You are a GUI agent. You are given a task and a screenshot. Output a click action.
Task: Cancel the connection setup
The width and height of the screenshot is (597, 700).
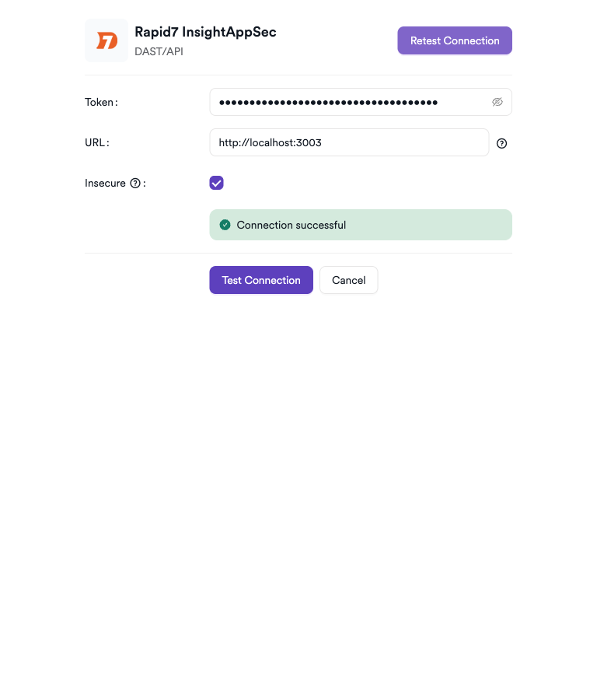pyautogui.click(x=348, y=280)
